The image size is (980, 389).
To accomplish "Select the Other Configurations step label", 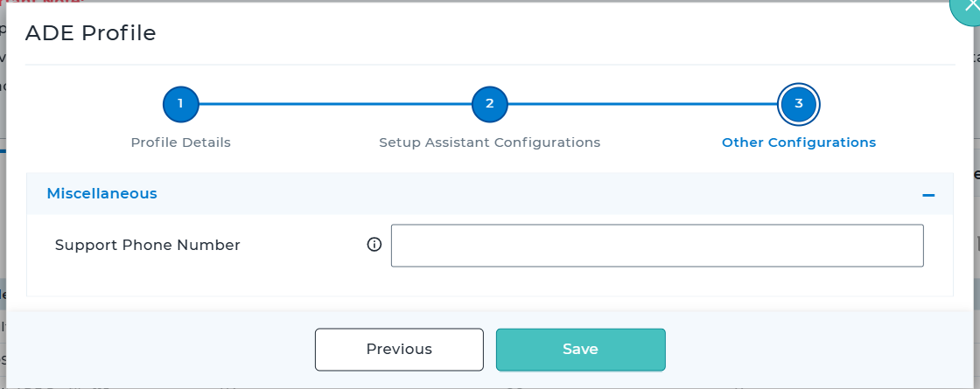I will coord(798,142).
